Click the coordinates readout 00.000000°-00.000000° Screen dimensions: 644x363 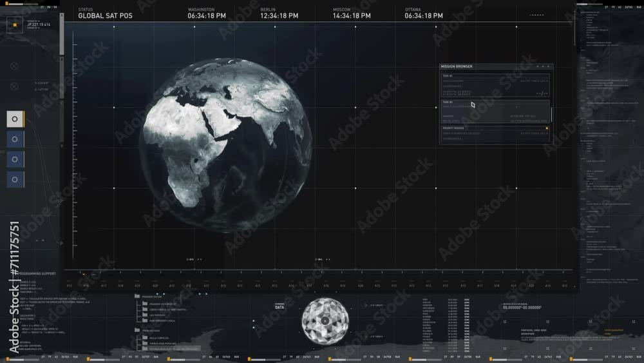(x=522, y=308)
